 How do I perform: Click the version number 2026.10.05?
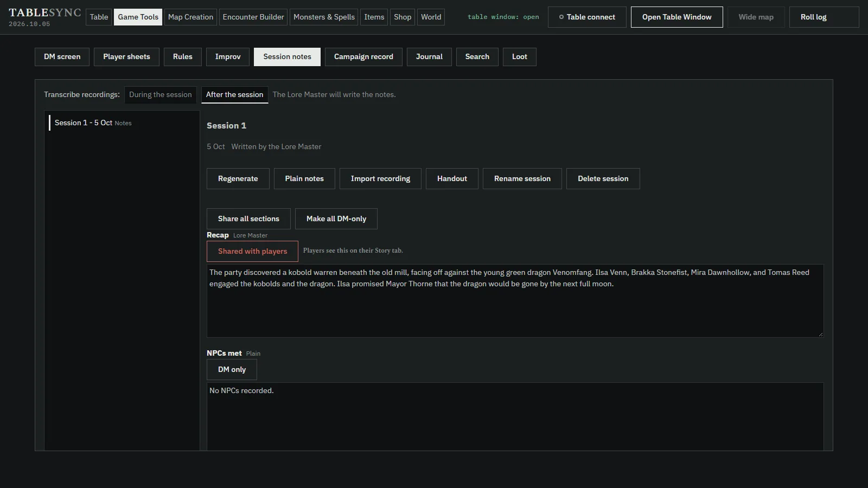pyautogui.click(x=29, y=24)
